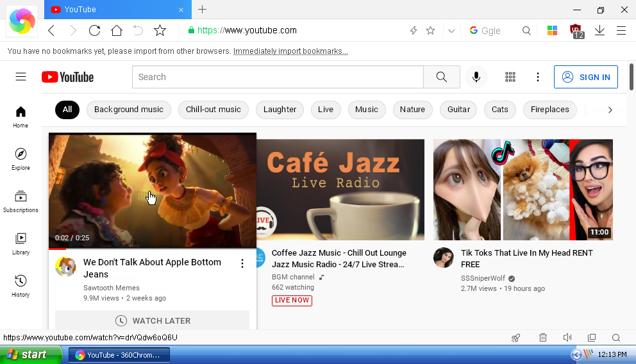The width and height of the screenshot is (636, 364).
Task: Open the browser main menu
Action: pyautogui.click(x=621, y=30)
